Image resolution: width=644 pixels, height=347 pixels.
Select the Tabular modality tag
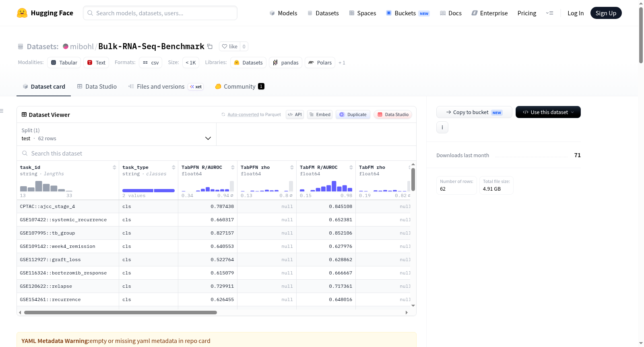[64, 62]
